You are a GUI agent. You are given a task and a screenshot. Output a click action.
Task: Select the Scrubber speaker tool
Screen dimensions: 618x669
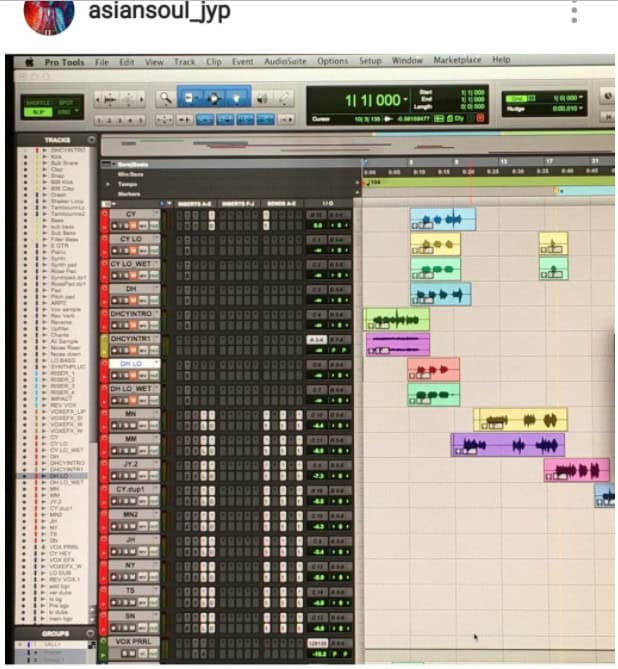(261, 99)
